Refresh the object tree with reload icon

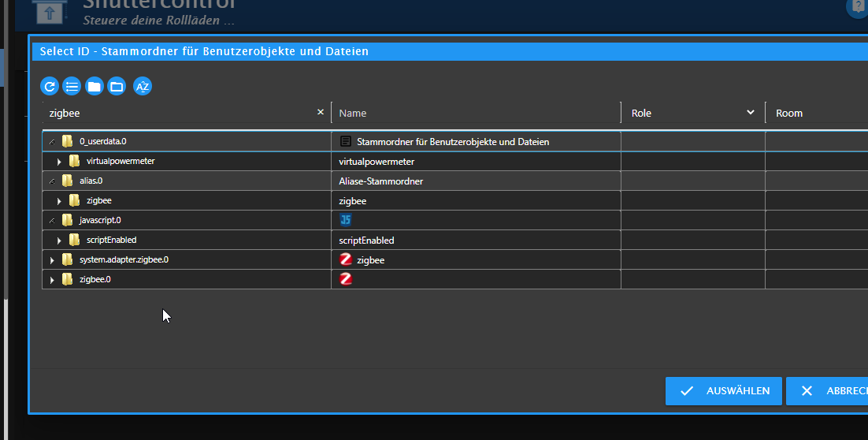pos(50,87)
